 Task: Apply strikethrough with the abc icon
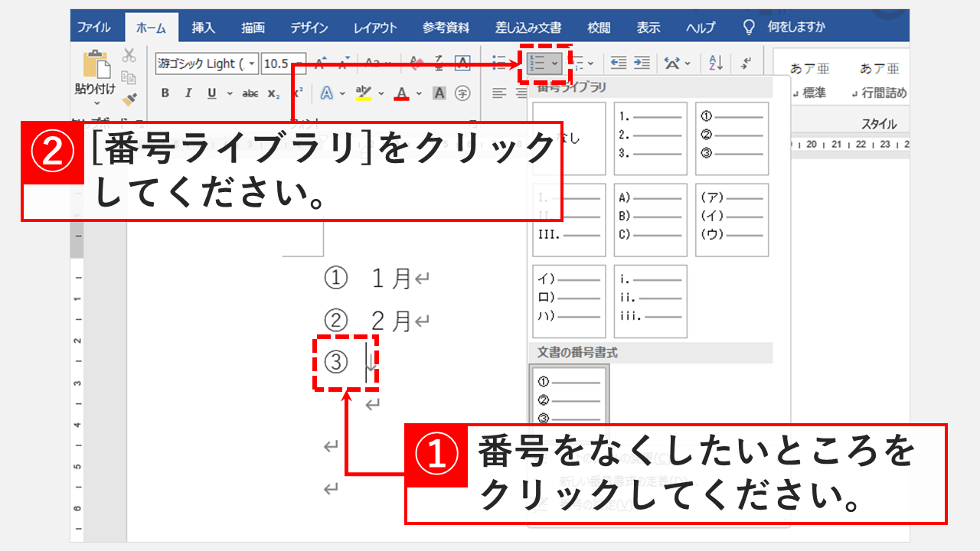[250, 93]
